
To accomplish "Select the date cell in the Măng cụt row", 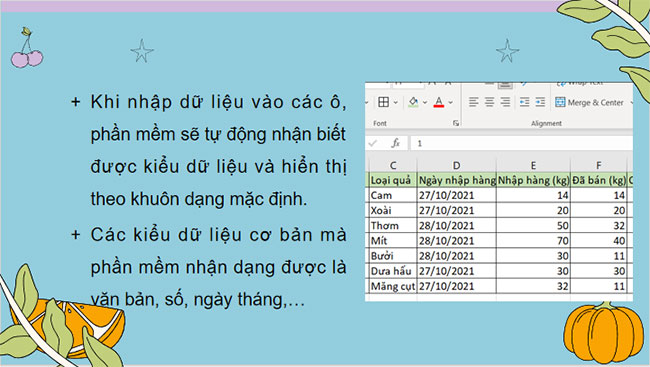I will (x=456, y=286).
